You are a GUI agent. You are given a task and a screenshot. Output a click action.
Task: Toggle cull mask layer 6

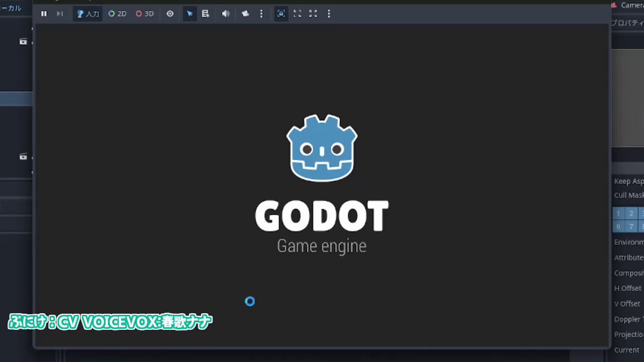point(618,226)
